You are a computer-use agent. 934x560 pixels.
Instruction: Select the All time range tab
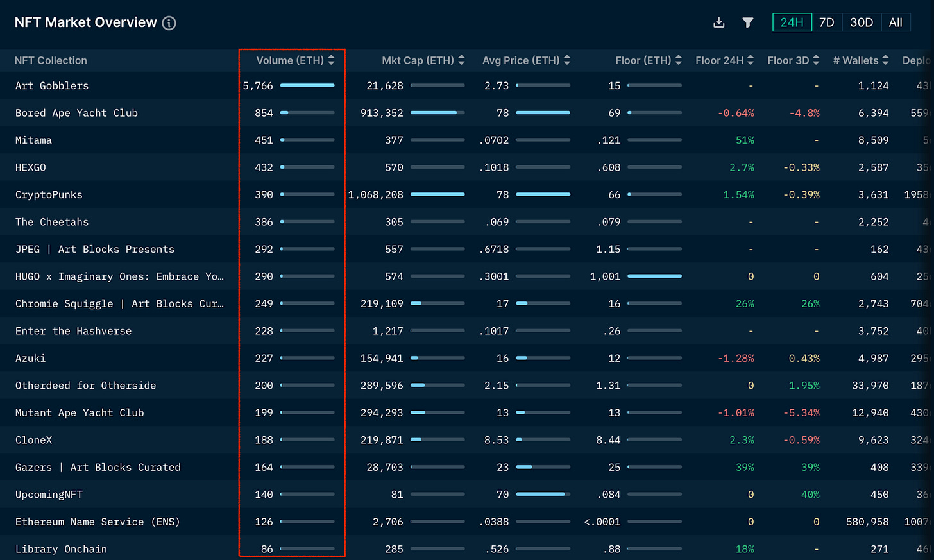(896, 22)
